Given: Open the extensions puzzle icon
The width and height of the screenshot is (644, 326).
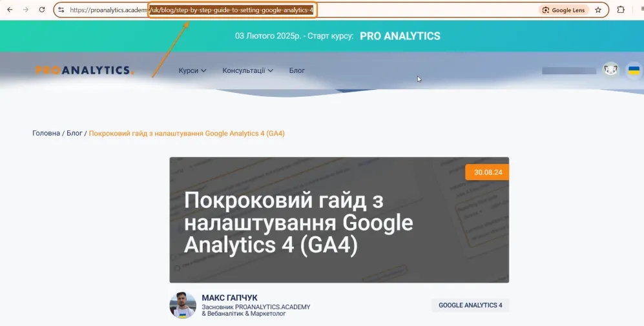Looking at the screenshot, I should click(621, 10).
